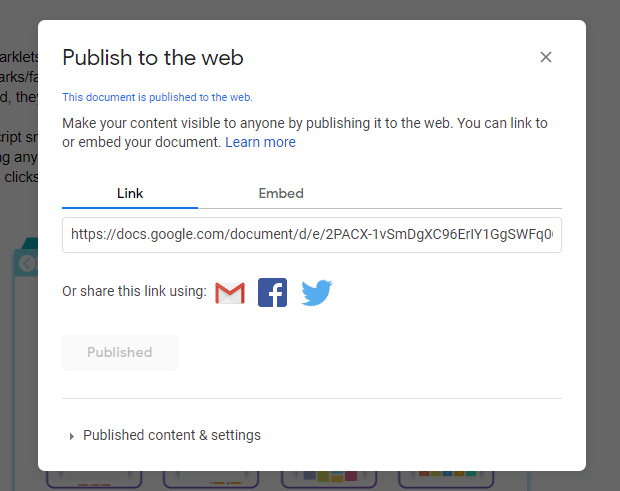This screenshot has width=620, height=491.
Task: Share the link via Gmail icon
Action: [x=230, y=293]
